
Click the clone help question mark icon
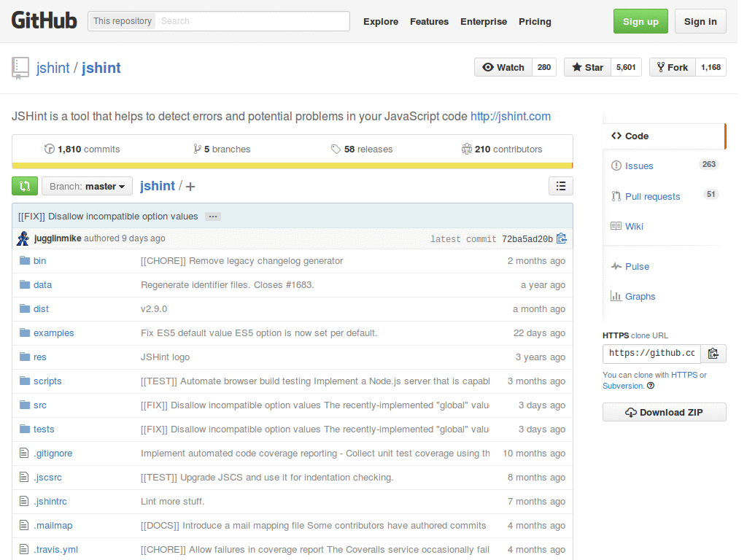pyautogui.click(x=651, y=386)
